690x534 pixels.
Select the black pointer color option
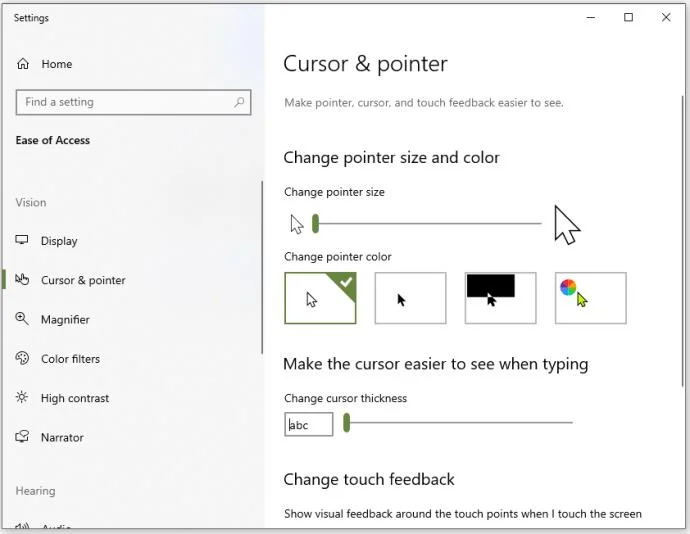point(410,298)
